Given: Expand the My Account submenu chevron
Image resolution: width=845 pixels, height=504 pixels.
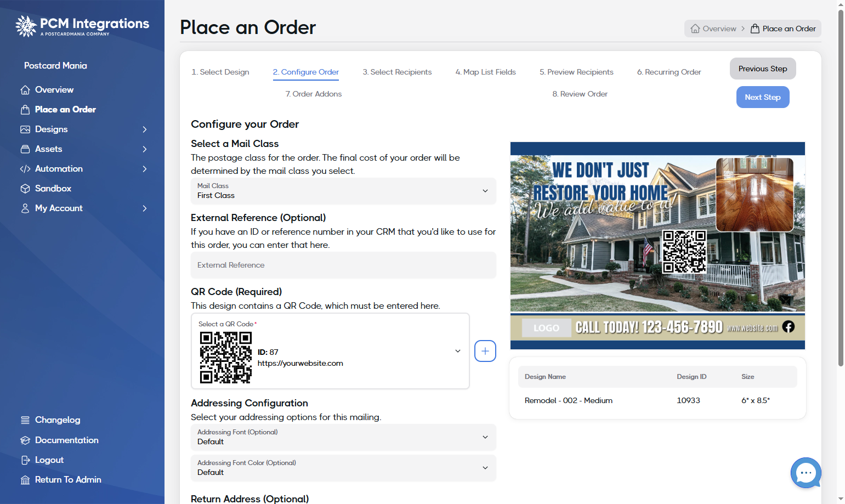Looking at the screenshot, I should coord(145,208).
